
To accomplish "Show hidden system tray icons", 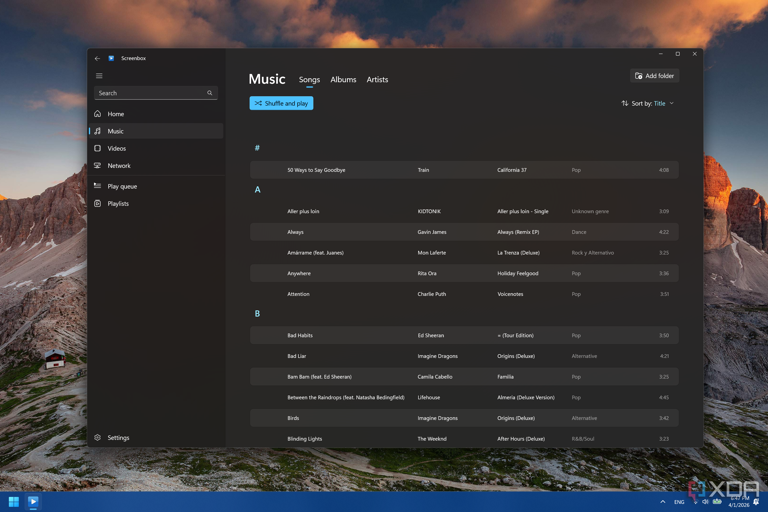I will click(663, 502).
